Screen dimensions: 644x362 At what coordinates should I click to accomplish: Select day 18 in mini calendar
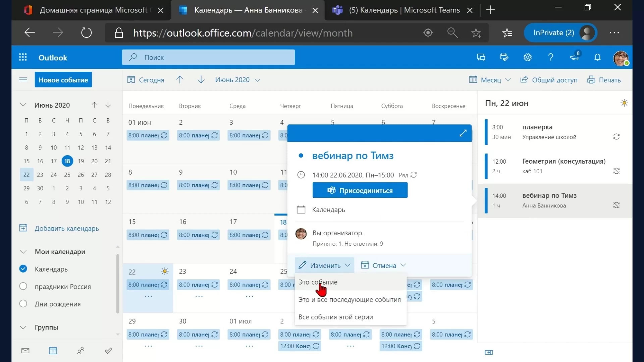[67, 161]
